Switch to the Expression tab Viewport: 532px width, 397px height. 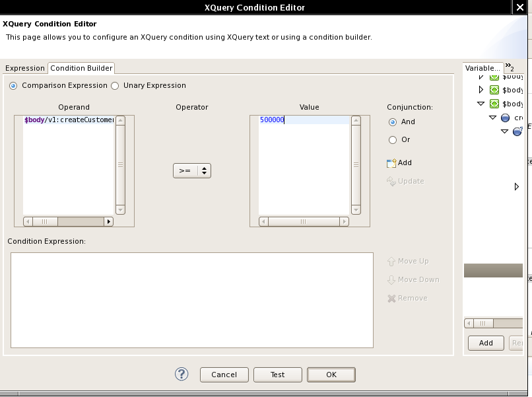coord(25,68)
